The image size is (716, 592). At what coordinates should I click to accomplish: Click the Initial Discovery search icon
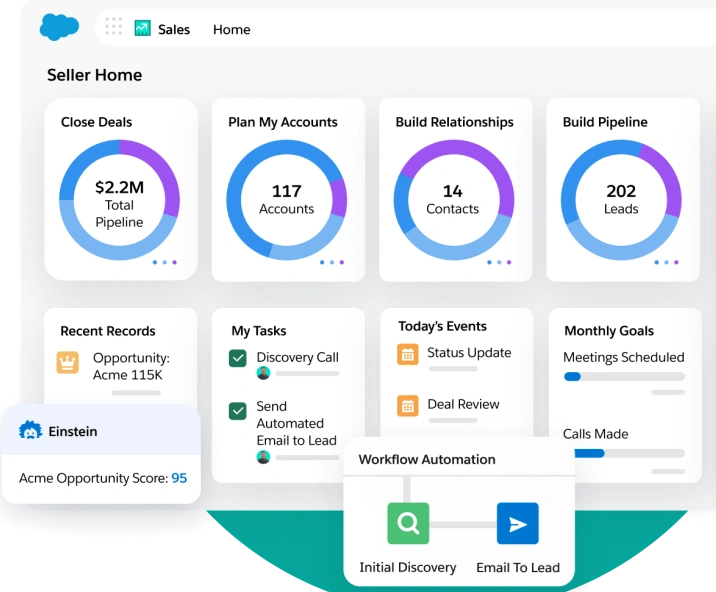pyautogui.click(x=408, y=523)
